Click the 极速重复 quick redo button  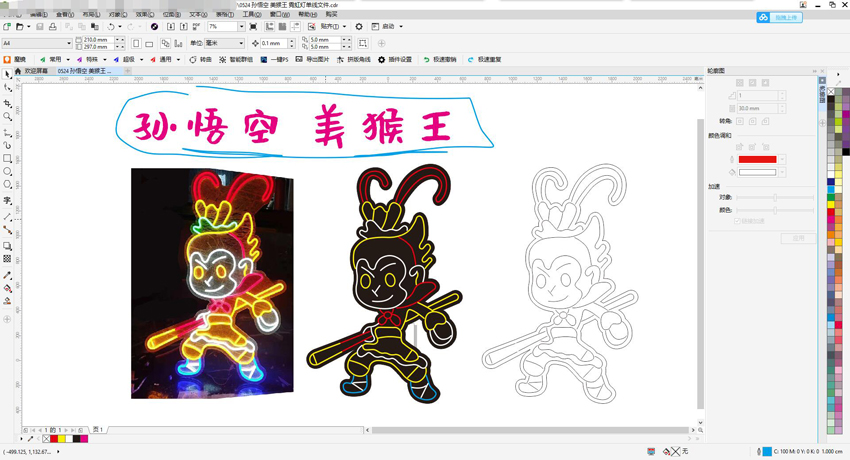tap(485, 60)
